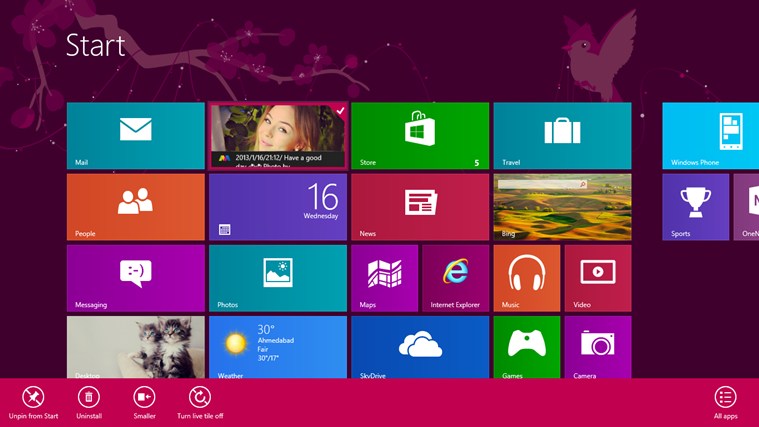
Task: Launch the Travel app tile
Action: pos(562,135)
